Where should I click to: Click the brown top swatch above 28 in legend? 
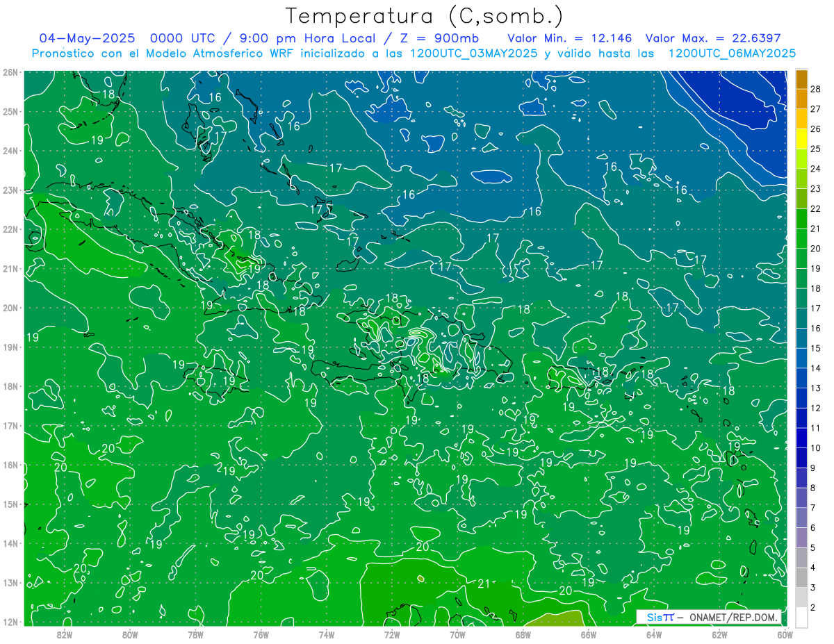802,79
